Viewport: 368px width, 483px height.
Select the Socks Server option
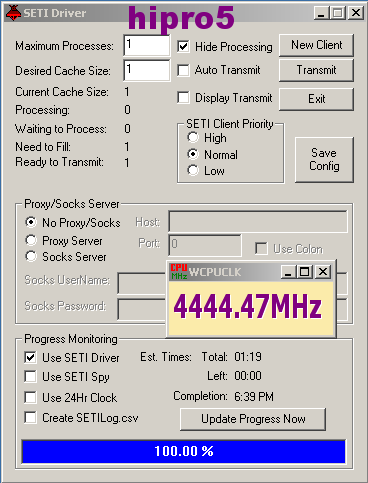tap(31, 256)
